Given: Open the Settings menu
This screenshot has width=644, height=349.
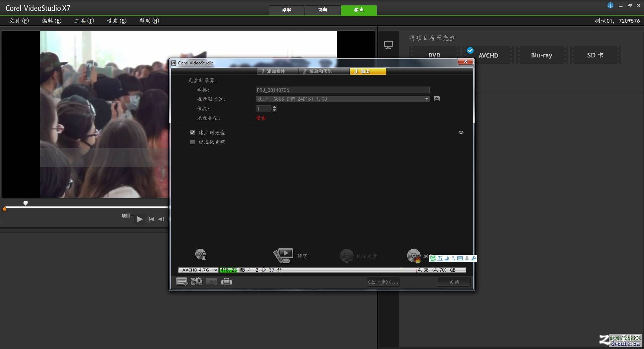Looking at the screenshot, I should pos(117,21).
